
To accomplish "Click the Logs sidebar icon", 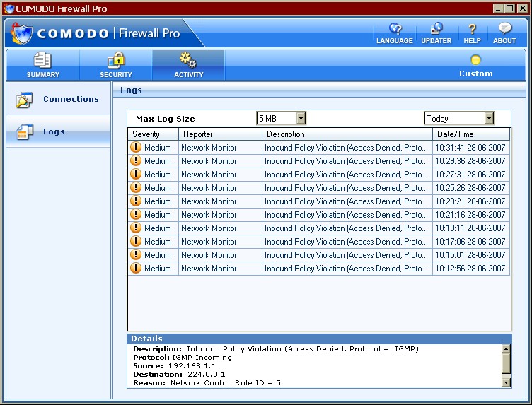I will click(25, 132).
